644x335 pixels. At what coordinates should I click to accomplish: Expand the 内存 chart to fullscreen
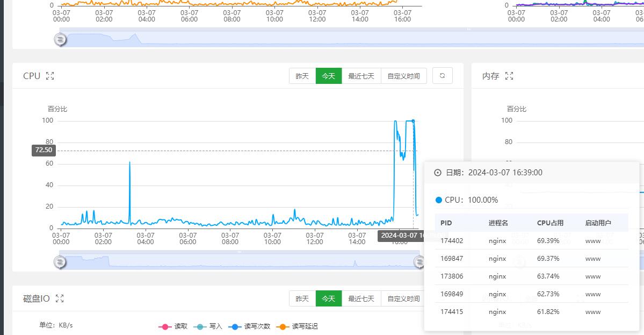509,76
